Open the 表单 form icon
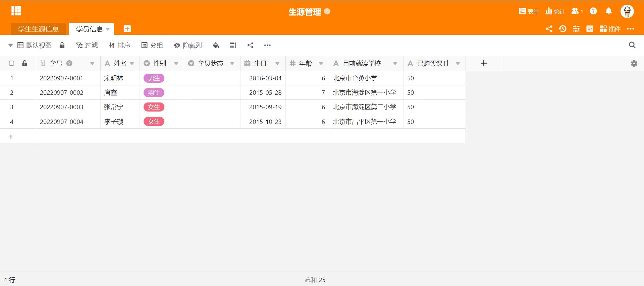Image resolution: width=644 pixels, height=286 pixels. pos(529,11)
